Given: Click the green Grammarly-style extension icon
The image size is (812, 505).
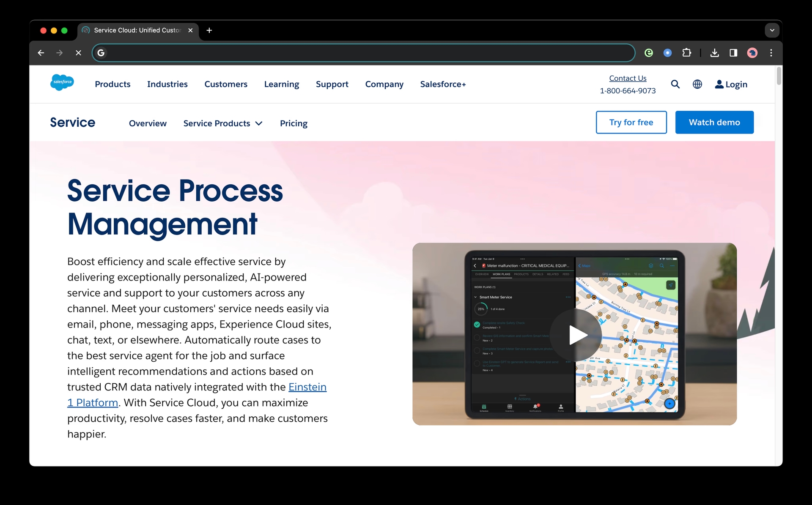Looking at the screenshot, I should [x=649, y=53].
